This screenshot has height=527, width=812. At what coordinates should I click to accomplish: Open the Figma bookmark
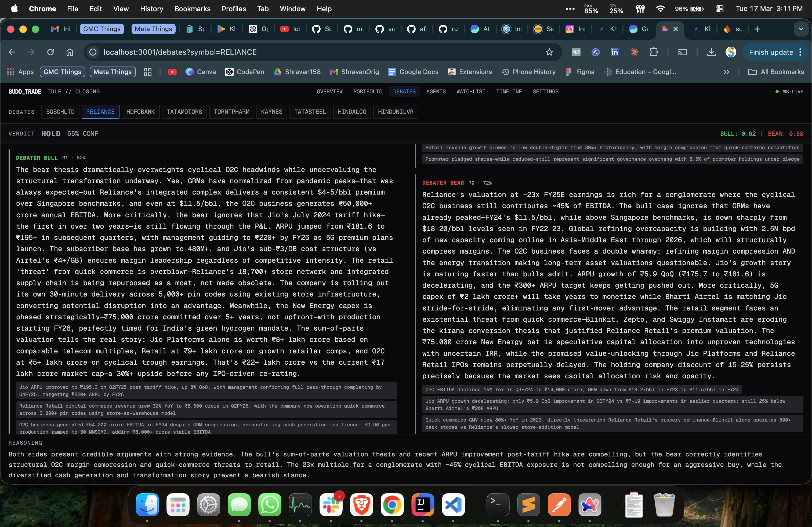[x=580, y=72]
